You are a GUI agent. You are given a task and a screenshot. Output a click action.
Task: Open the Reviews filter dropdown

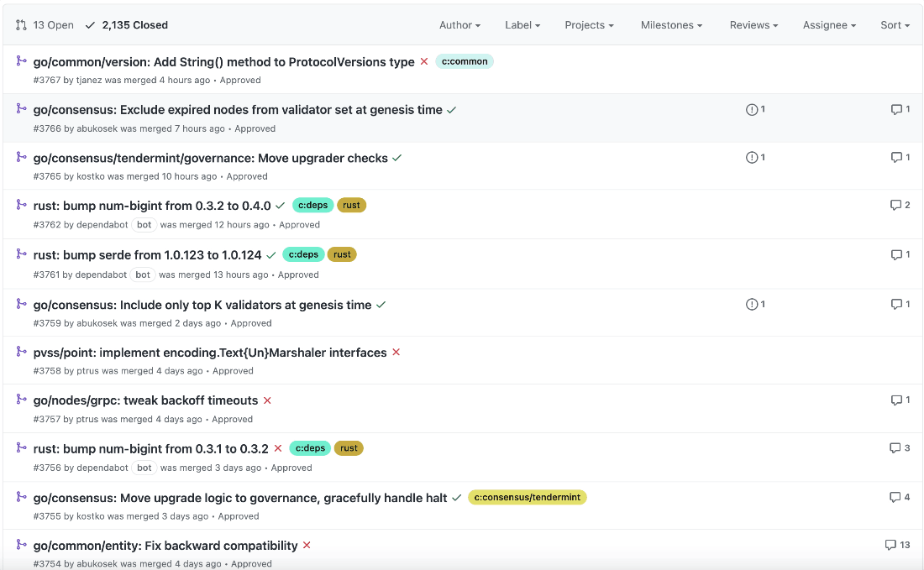(x=753, y=25)
